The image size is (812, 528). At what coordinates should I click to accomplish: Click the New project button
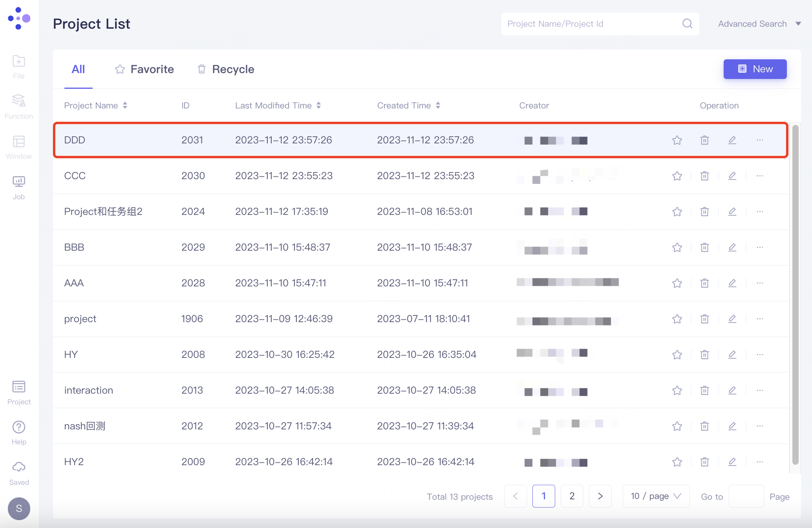(755, 69)
